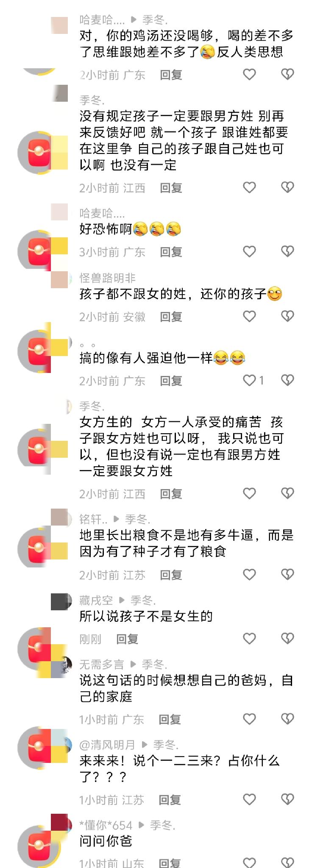The height and width of the screenshot is (868, 312).
Task: Toggle dislike on 搞的像有人强迫他一样 comment
Action: pyautogui.click(x=287, y=381)
